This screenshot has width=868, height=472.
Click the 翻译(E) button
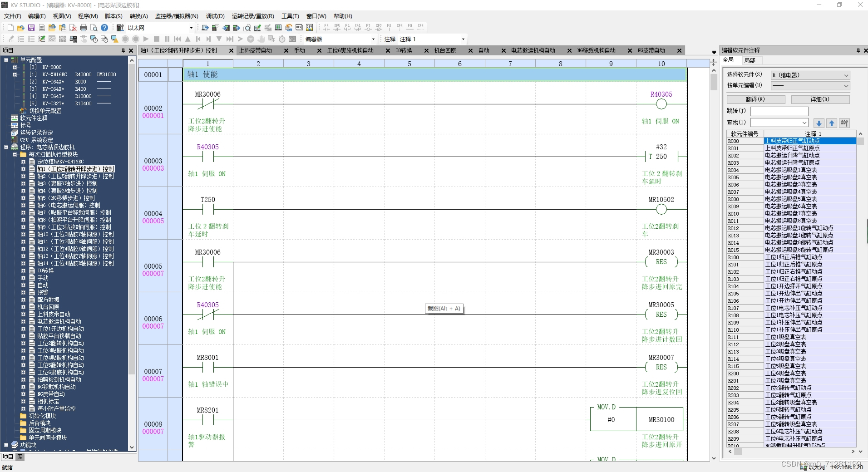tap(756, 99)
